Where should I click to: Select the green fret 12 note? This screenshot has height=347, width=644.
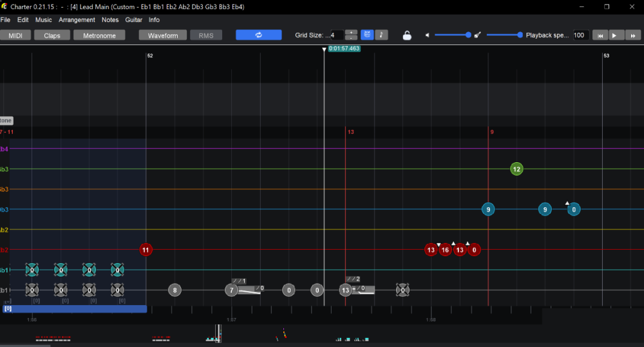[x=516, y=169]
